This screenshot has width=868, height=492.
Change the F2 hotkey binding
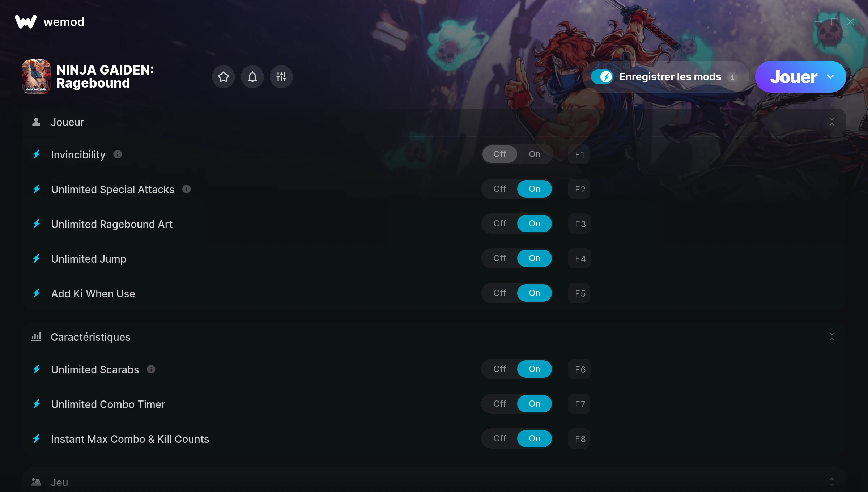tap(580, 189)
